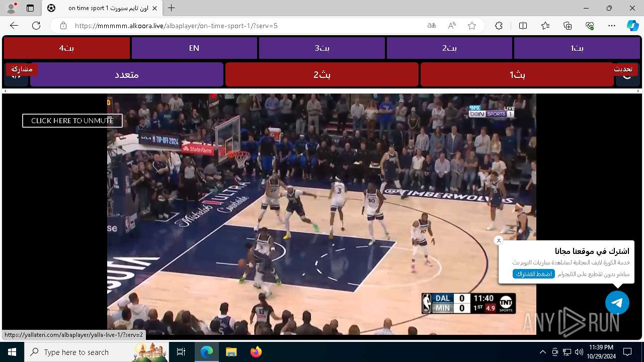
Task: Open Browser essentials heart icon
Action: point(590,26)
